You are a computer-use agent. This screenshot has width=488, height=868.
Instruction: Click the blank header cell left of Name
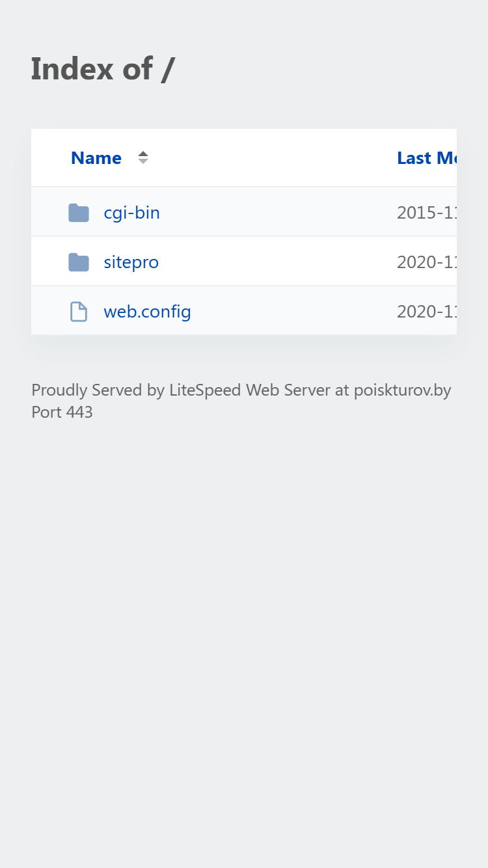[51, 157]
